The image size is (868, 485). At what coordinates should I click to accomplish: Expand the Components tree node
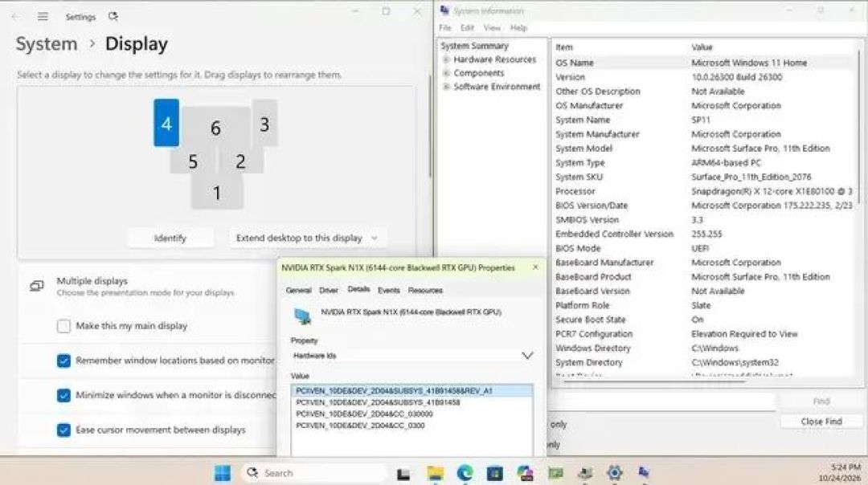tap(446, 73)
